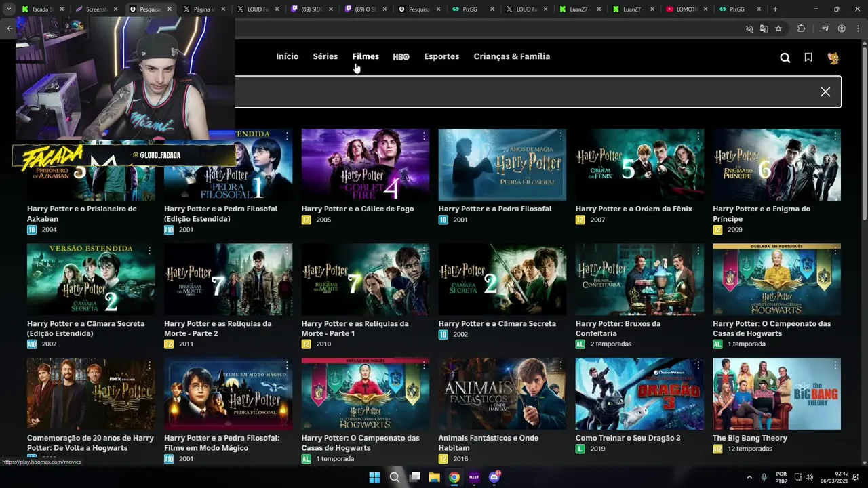The image size is (868, 488).
Task: Click the page scrollbar up arrow
Action: pyautogui.click(x=864, y=43)
